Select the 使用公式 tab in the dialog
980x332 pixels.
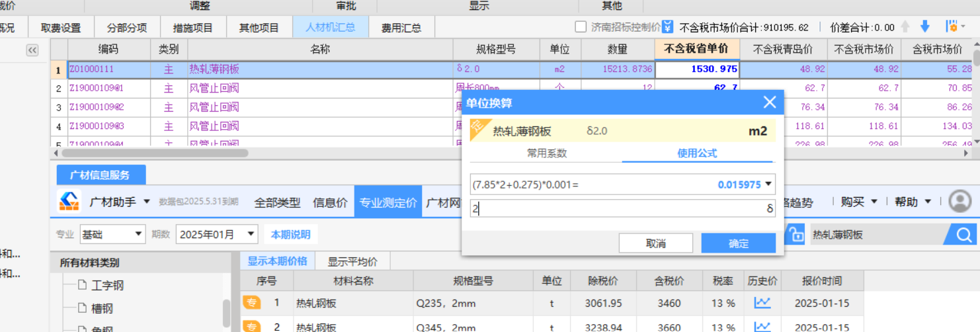(x=697, y=153)
